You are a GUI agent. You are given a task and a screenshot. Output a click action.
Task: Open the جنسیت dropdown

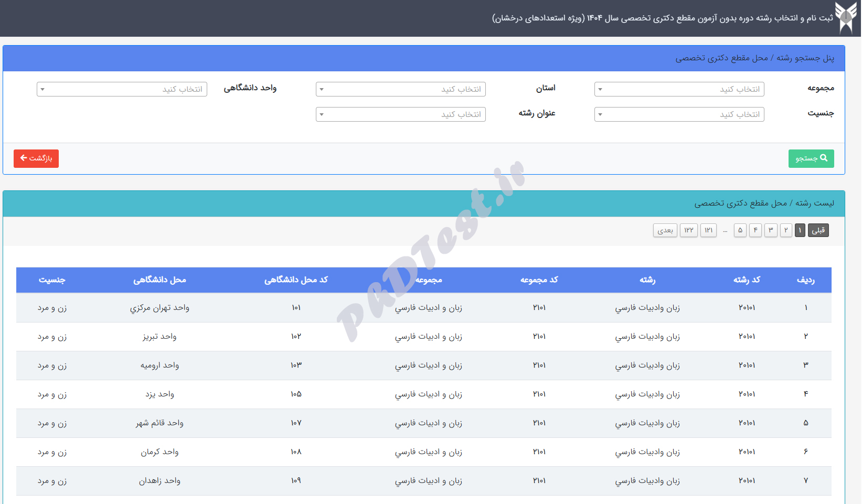[x=679, y=114]
